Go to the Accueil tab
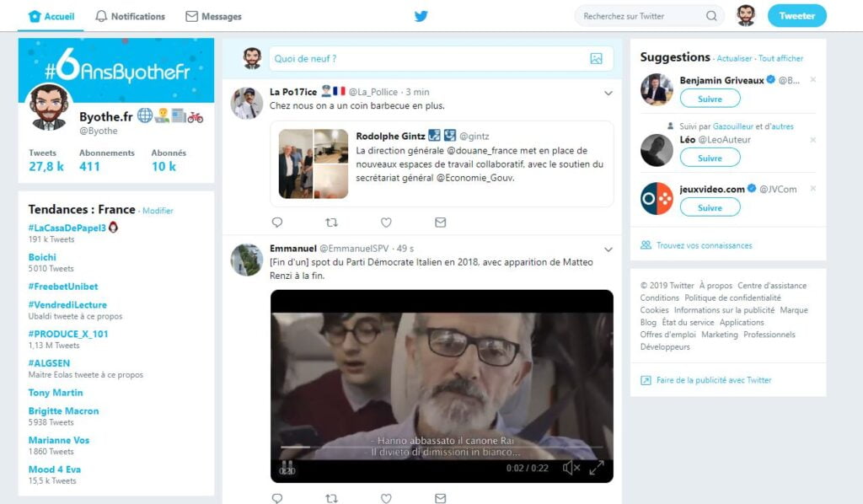The image size is (863, 504). [51, 17]
